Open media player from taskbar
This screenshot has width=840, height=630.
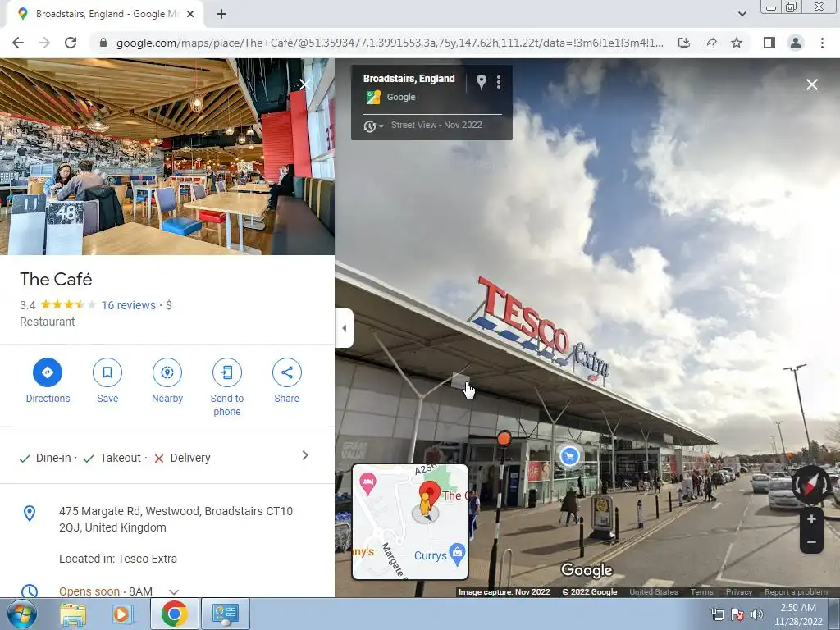pos(122,614)
